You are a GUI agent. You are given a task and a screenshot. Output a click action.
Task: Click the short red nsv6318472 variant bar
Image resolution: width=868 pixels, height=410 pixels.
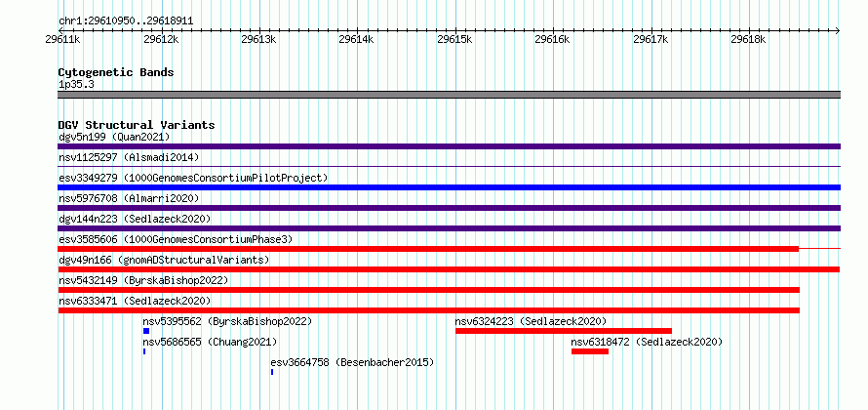click(x=590, y=351)
